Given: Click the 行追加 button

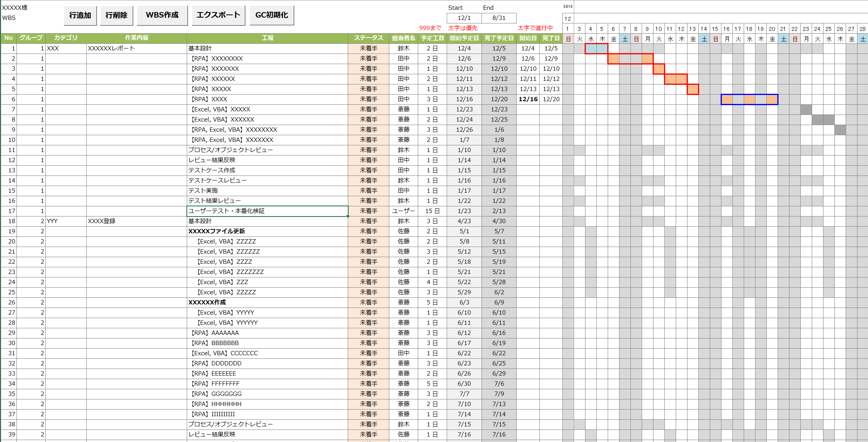Looking at the screenshot, I should click(80, 15).
